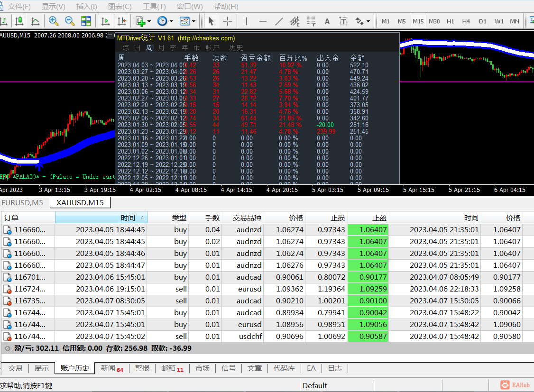Select the Fibonacci retracement tool
The height and width of the screenshot is (392, 534).
point(311,21)
